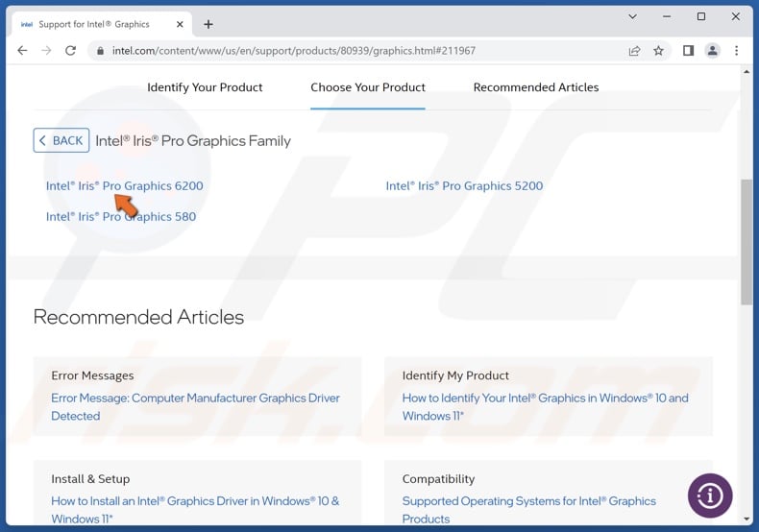Screen dimensions: 759x532
Task: Click the browser back arrow
Action: [21, 51]
